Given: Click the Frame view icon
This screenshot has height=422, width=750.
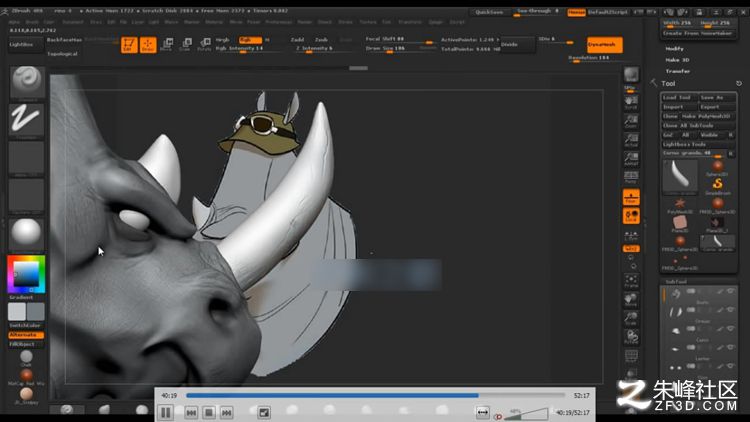Looking at the screenshot, I should click(631, 281).
